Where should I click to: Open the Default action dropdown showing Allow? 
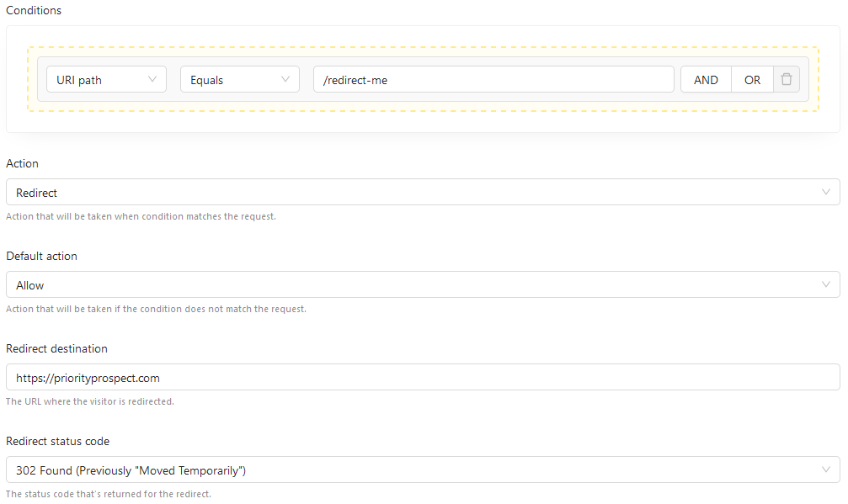(x=423, y=284)
